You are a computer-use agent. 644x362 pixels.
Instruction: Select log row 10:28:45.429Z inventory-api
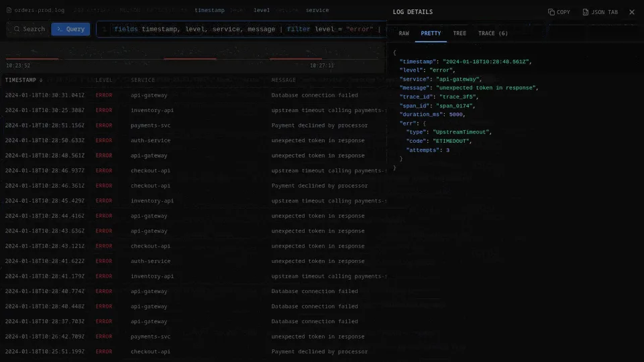tap(193, 200)
